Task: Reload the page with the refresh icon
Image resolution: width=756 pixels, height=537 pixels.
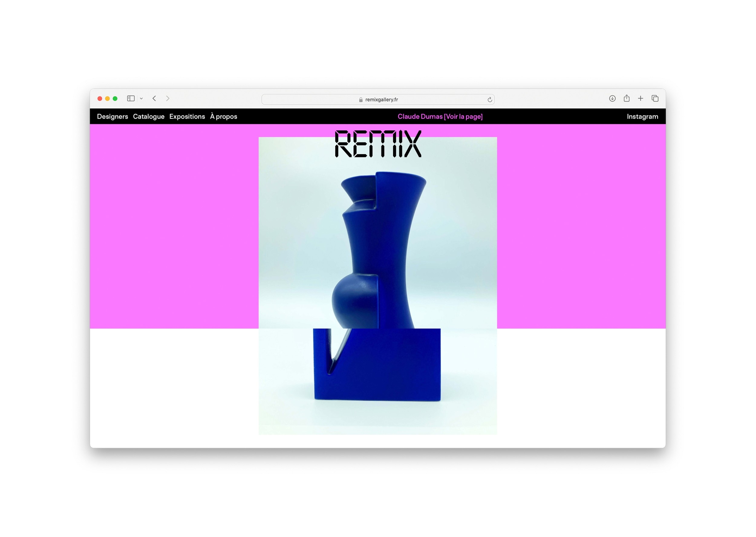Action: [490, 99]
